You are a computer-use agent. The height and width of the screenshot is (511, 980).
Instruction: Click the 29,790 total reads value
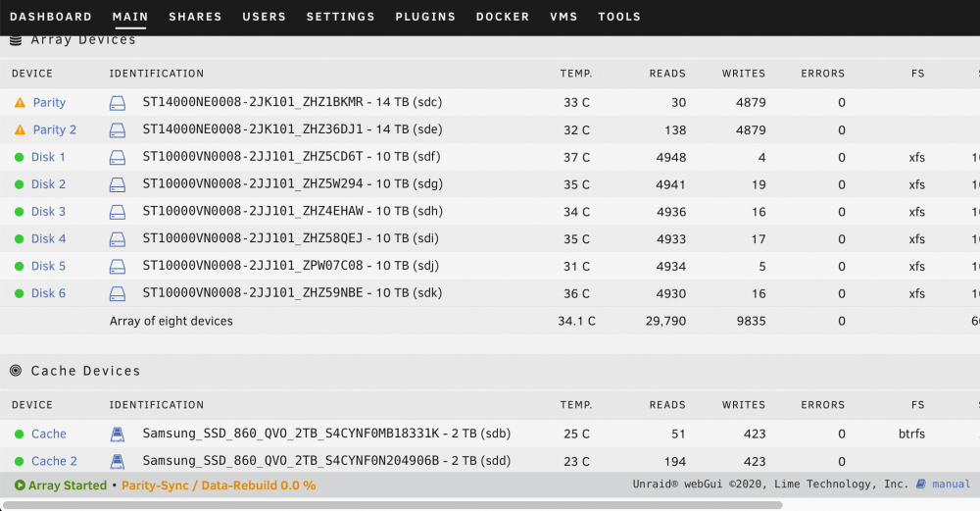(665, 321)
